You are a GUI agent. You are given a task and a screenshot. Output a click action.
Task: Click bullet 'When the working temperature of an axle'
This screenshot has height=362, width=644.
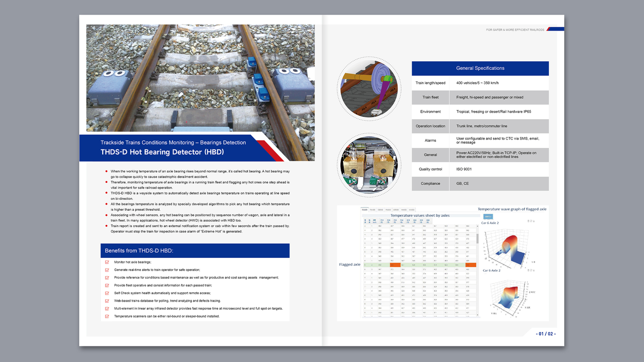tap(200, 173)
